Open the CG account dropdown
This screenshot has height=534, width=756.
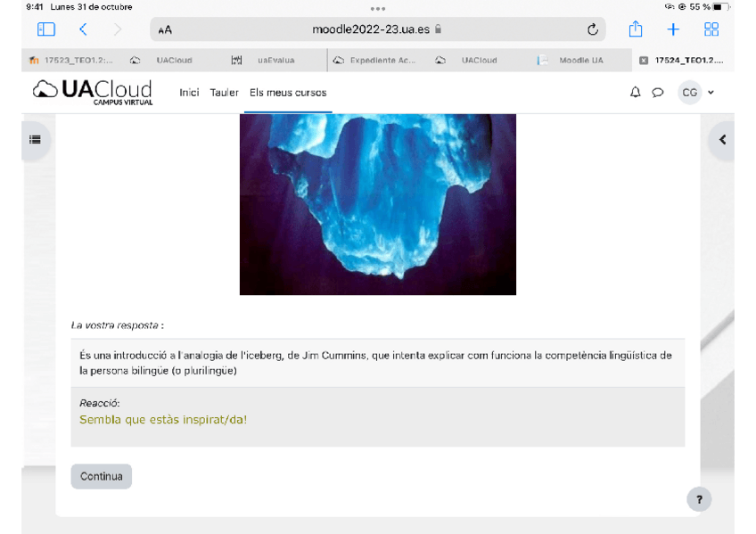pos(691,92)
